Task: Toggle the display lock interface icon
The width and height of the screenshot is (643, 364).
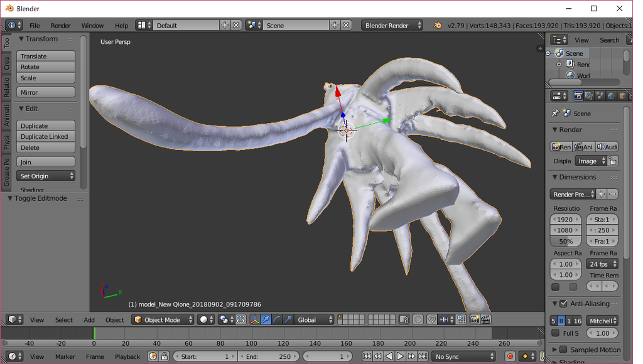Action: click(x=613, y=161)
